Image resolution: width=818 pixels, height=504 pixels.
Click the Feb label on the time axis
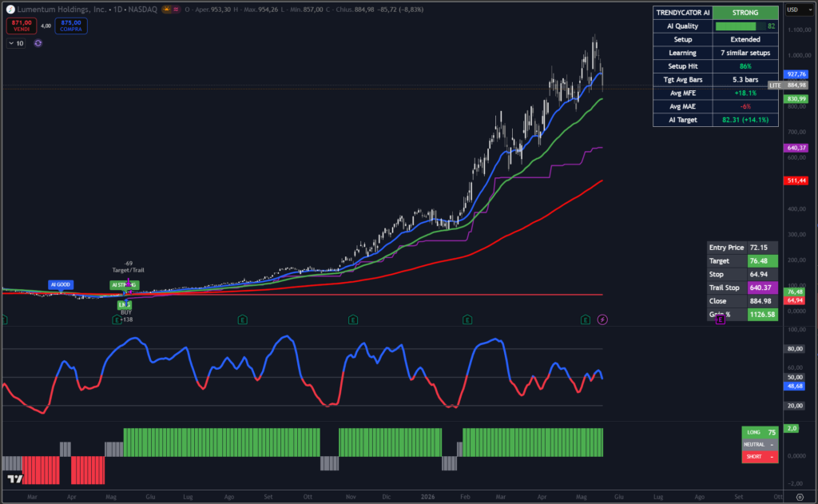[465, 497]
